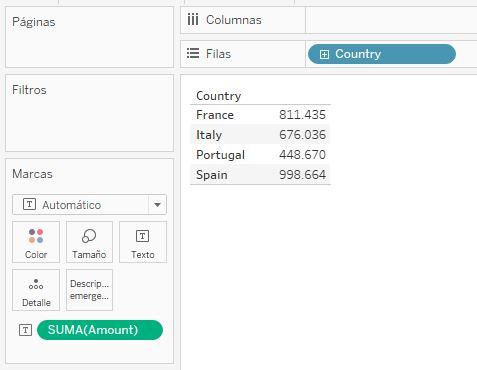Select the Country pill on Filas shelf
Screen dimensions: 477x370
[382, 54]
